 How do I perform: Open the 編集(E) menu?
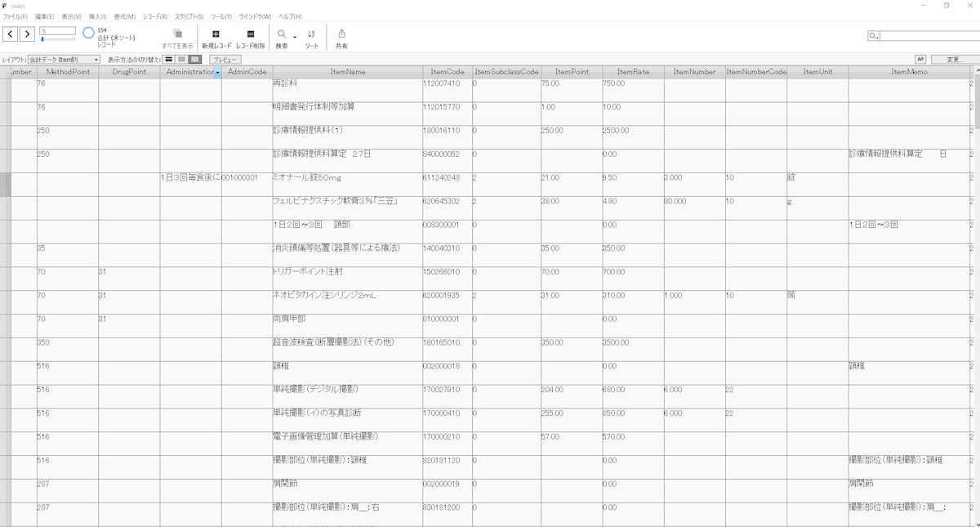[45, 16]
